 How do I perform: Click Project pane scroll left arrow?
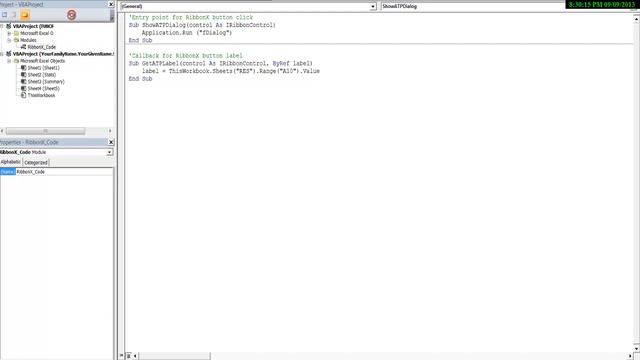click(2, 131)
